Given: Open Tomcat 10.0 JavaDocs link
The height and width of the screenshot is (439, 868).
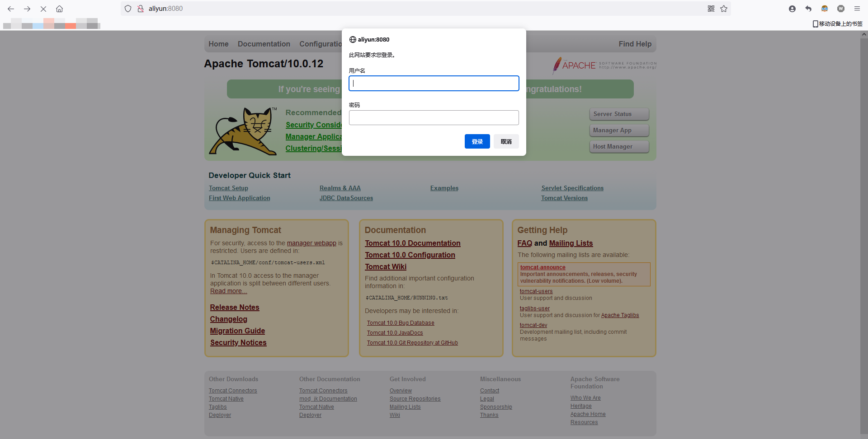Looking at the screenshot, I should [395, 333].
